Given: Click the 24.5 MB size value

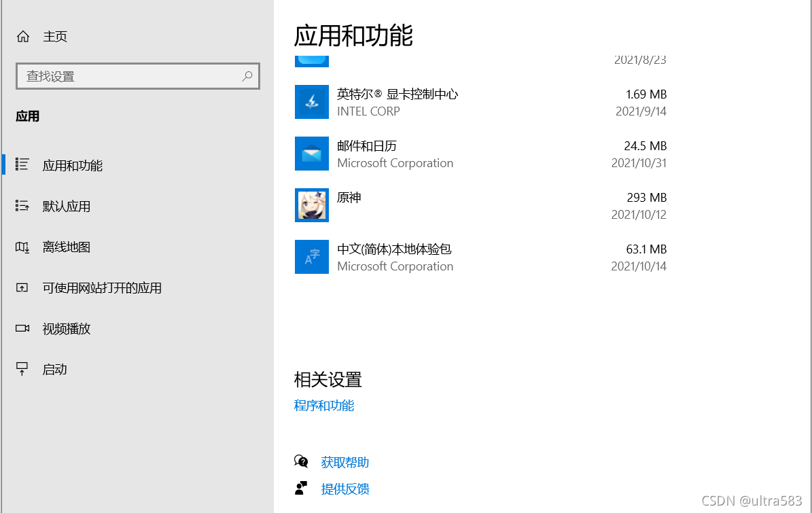Looking at the screenshot, I should coord(646,146).
